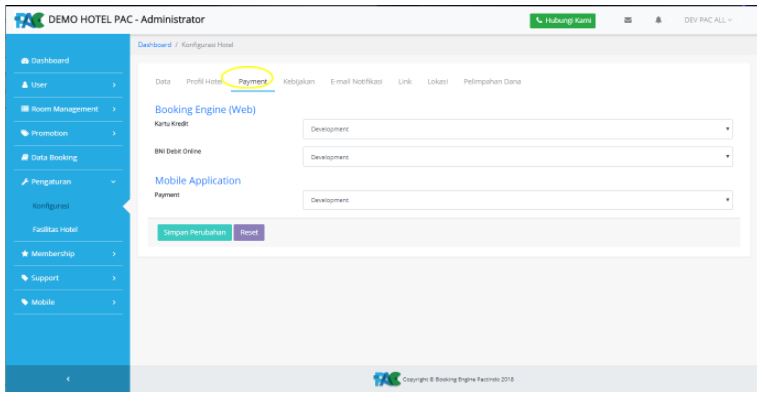Switch to the Profil Hotel tab
Screen dimensions: 763x401
tap(203, 80)
